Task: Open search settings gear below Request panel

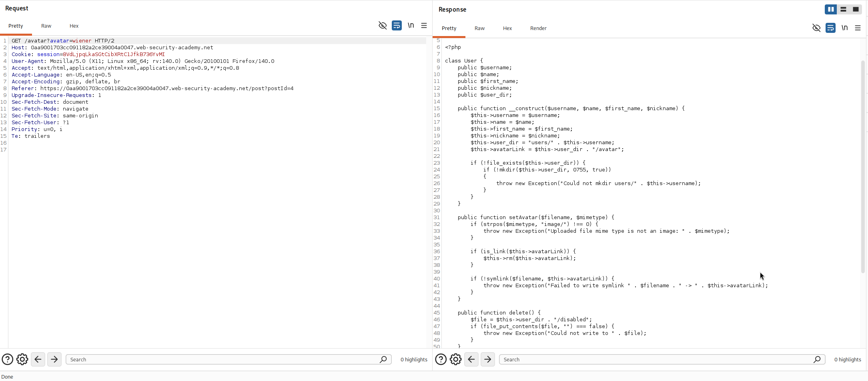Action: tap(22, 359)
